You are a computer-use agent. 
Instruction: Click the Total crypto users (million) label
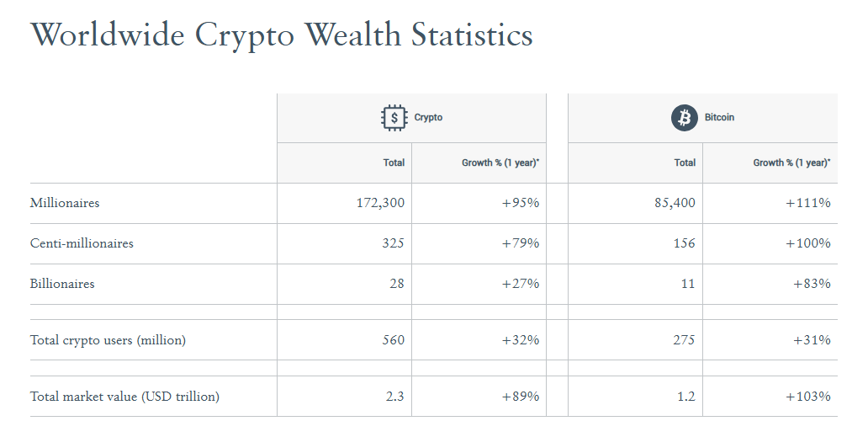pos(108,340)
